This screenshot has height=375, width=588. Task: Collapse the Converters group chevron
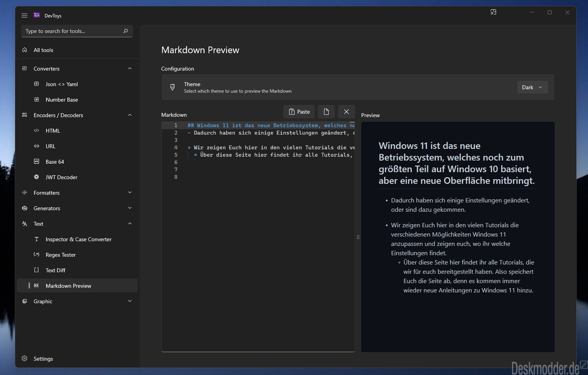(130, 69)
